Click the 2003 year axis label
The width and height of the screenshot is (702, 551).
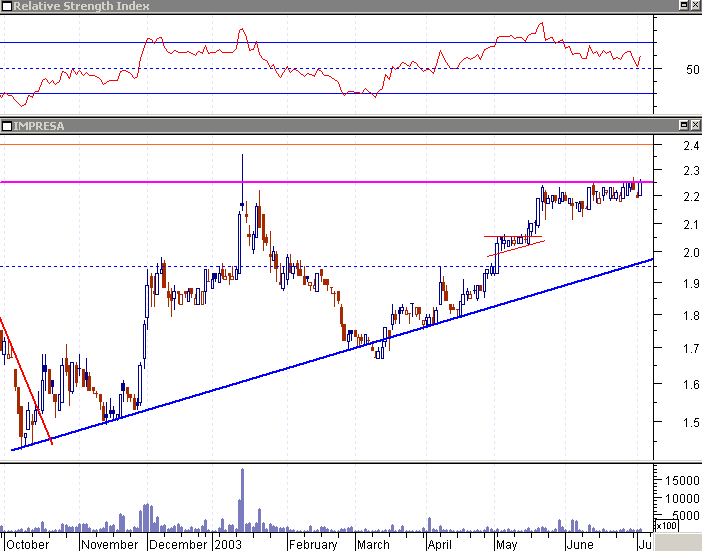(x=228, y=544)
